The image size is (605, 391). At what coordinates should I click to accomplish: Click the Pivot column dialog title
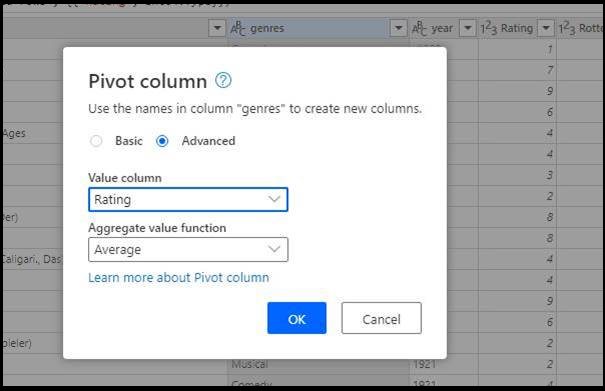tap(148, 81)
